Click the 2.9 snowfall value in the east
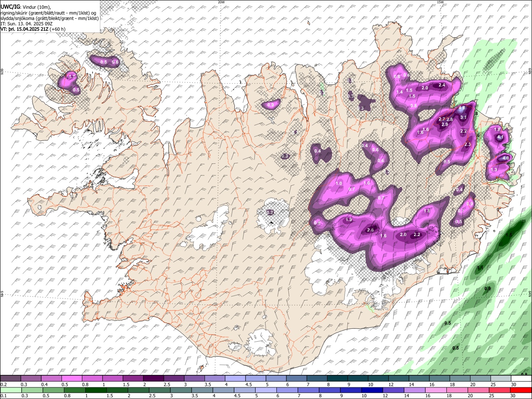This screenshot has height=399, width=532. click(x=444, y=125)
